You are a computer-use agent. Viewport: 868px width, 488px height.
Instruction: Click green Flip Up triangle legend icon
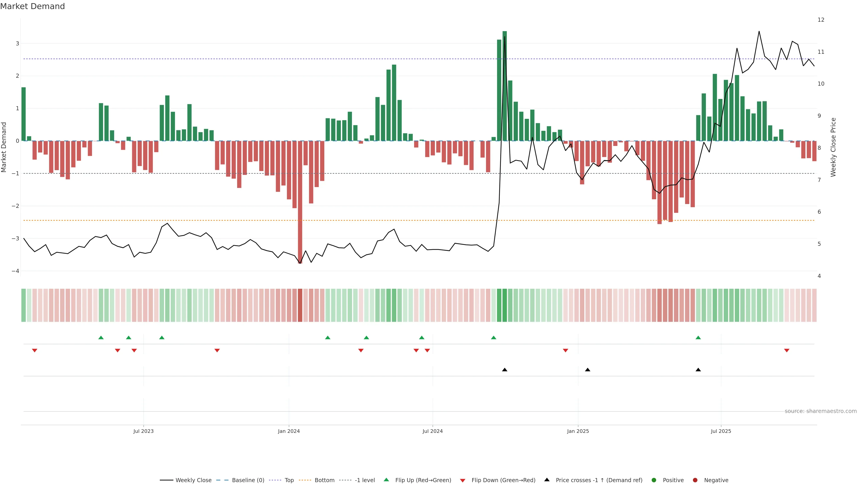(x=387, y=480)
